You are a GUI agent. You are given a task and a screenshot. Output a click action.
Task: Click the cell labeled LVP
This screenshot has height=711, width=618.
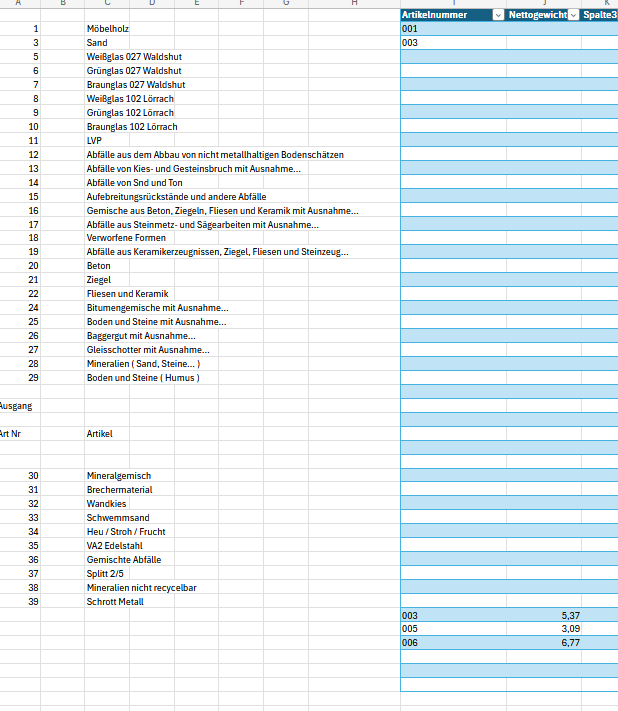pos(94,141)
